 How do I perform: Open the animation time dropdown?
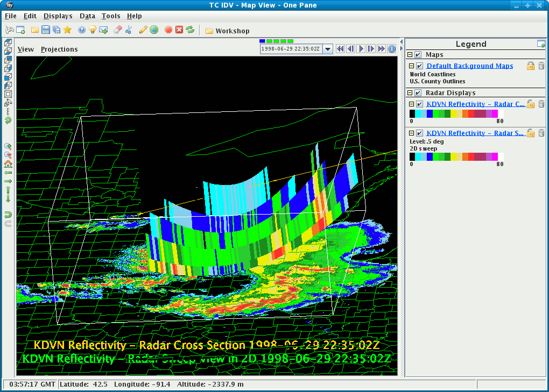click(328, 49)
